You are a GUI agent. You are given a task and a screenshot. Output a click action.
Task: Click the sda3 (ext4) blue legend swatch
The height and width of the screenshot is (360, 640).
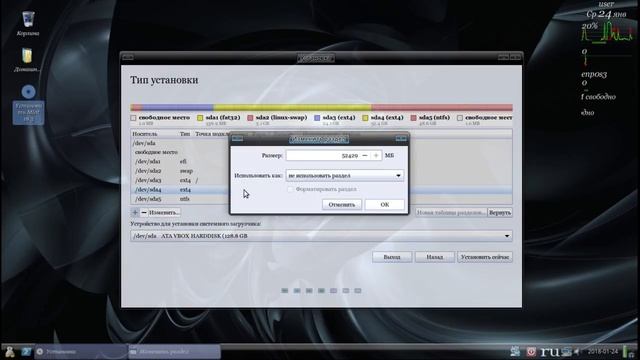[317, 118]
